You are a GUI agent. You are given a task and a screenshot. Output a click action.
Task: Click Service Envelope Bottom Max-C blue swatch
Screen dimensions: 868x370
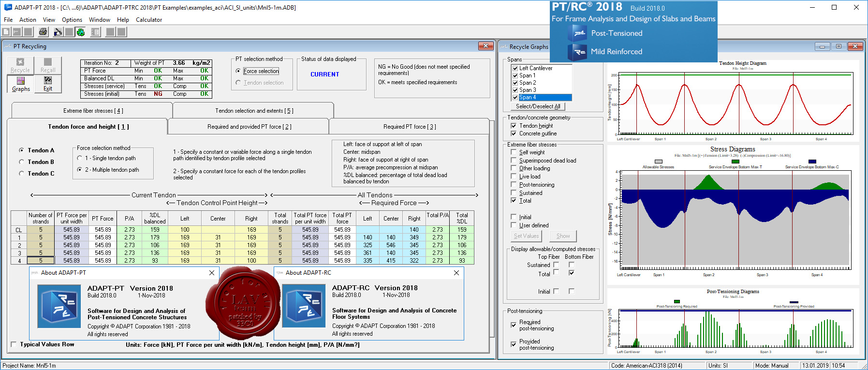(812, 162)
